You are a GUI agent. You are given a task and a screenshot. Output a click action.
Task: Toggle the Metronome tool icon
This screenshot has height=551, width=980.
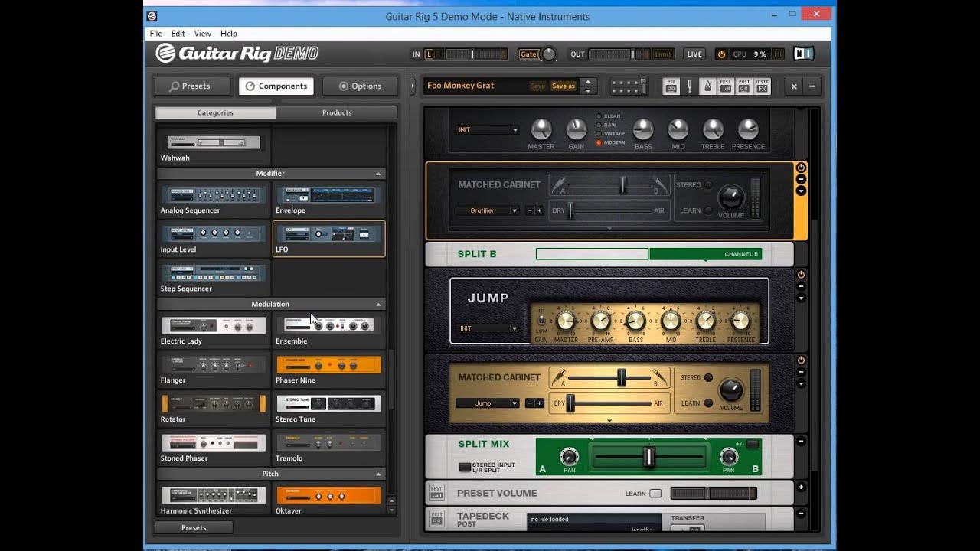(707, 86)
